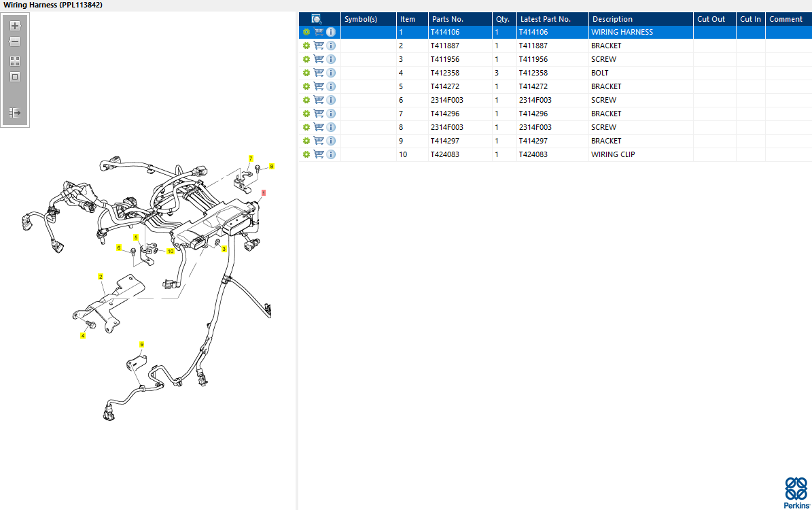Click the four-squares grid view icon
812x510 pixels.
[15, 61]
